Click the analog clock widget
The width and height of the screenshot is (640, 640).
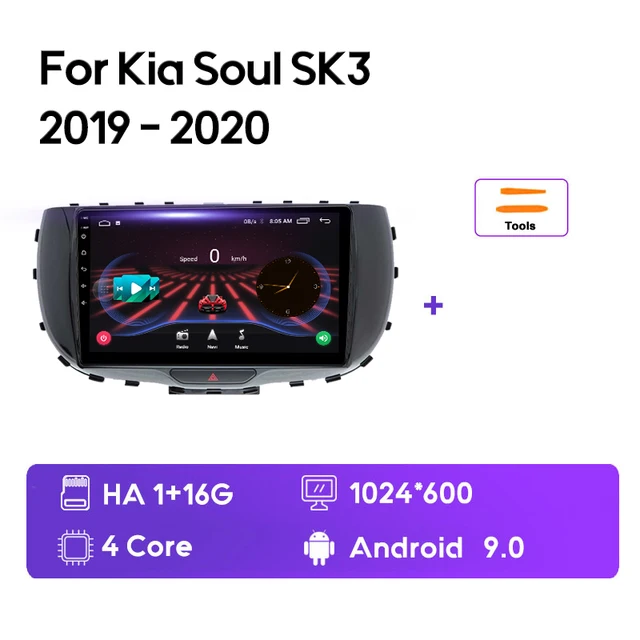[x=288, y=287]
